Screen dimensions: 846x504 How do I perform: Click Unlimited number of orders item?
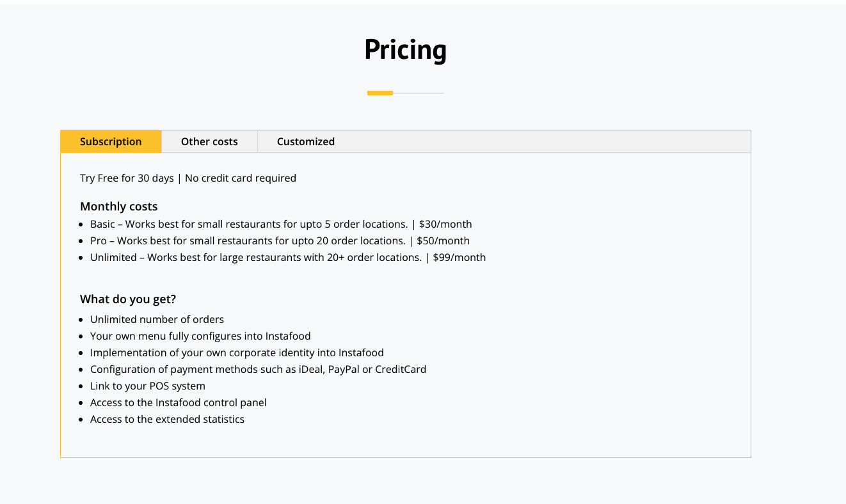click(x=157, y=319)
